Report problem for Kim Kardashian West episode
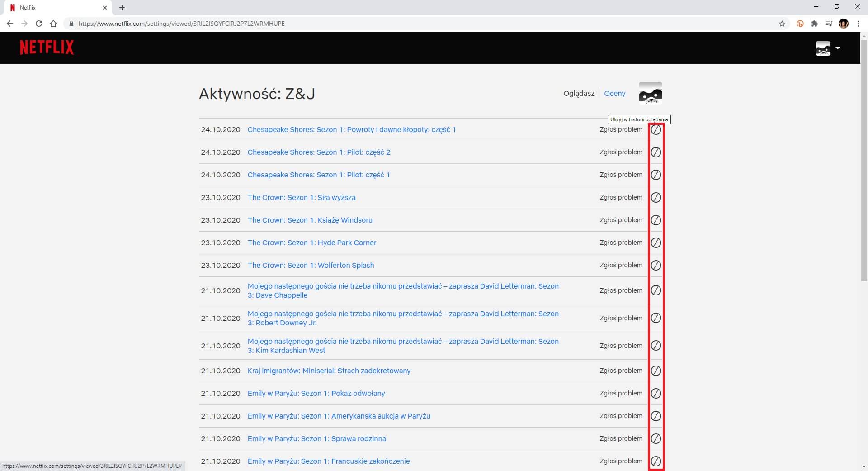The image size is (868, 471). (x=621, y=346)
